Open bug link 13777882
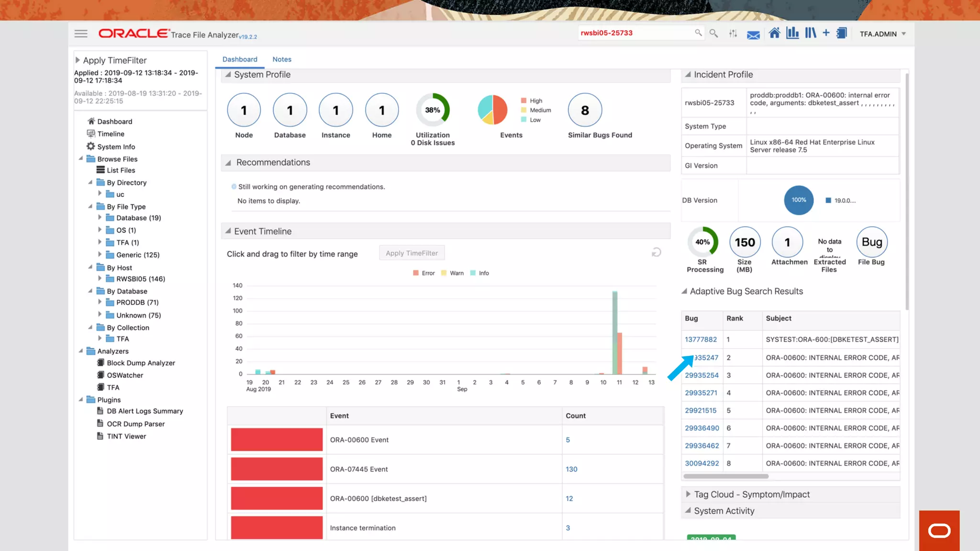This screenshot has height=551, width=980. pyautogui.click(x=701, y=340)
